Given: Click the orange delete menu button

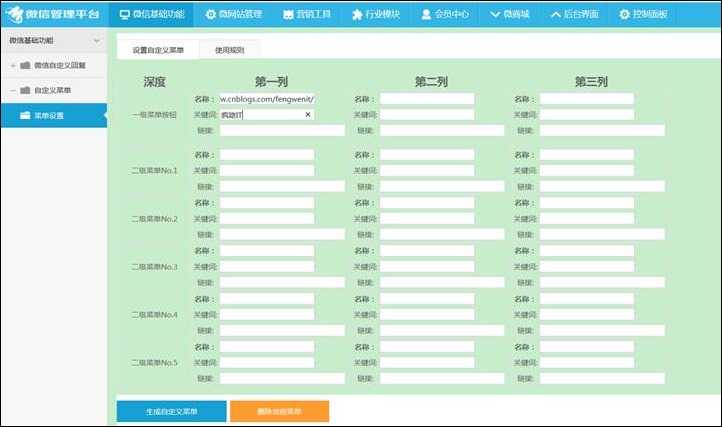Looking at the screenshot, I should pyautogui.click(x=279, y=411).
